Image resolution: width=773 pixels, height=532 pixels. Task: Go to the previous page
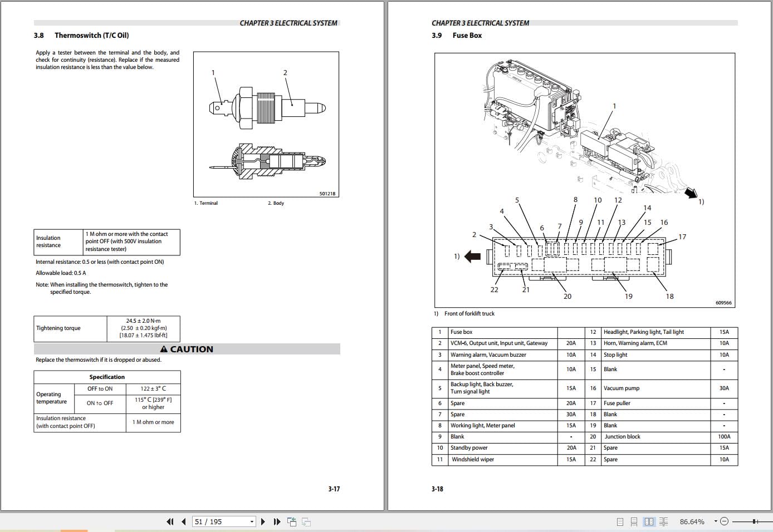pyautogui.click(x=184, y=521)
